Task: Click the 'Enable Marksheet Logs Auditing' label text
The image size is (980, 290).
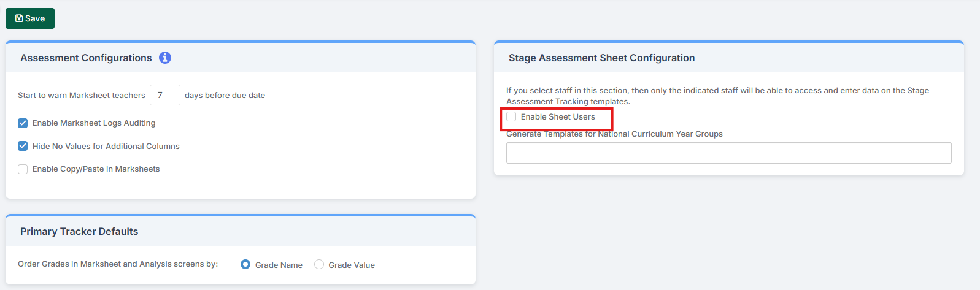Action: click(94, 123)
